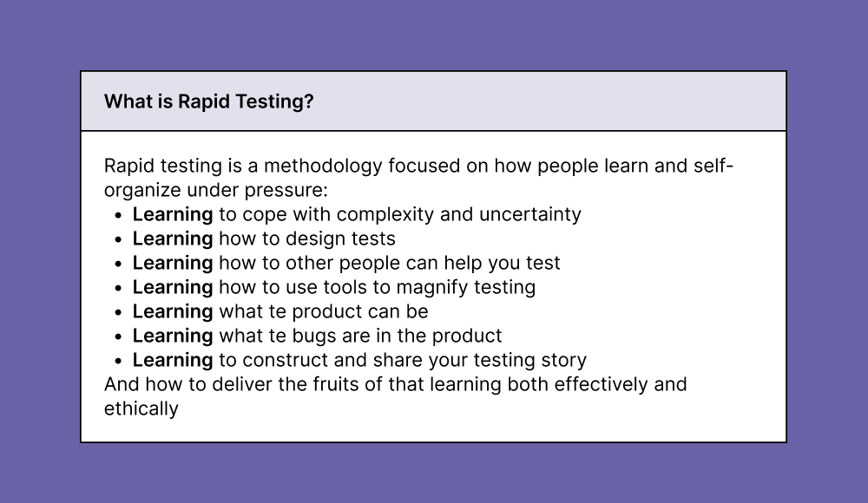Click the text "what te product can be"
This screenshot has width=868, height=503.
(x=323, y=311)
